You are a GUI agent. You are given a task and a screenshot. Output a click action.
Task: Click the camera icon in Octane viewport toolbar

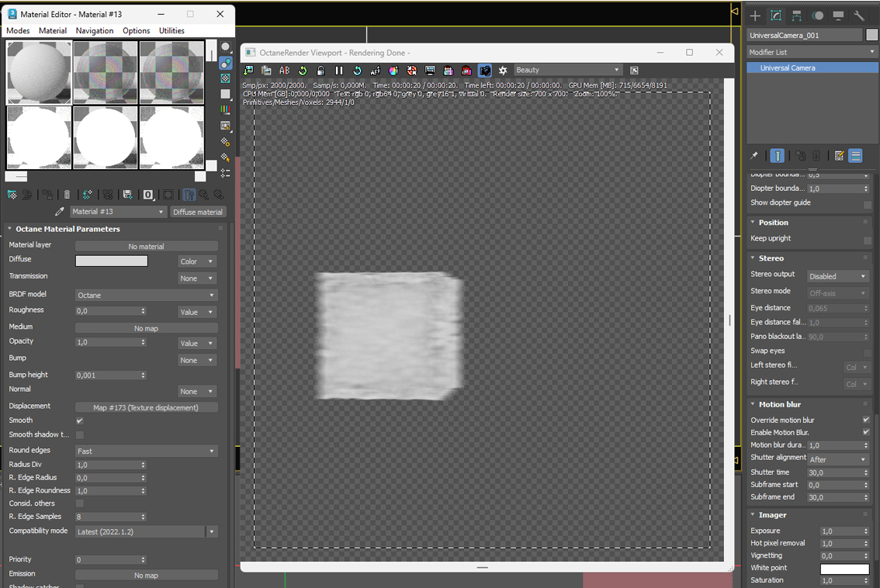pyautogui.click(x=485, y=70)
